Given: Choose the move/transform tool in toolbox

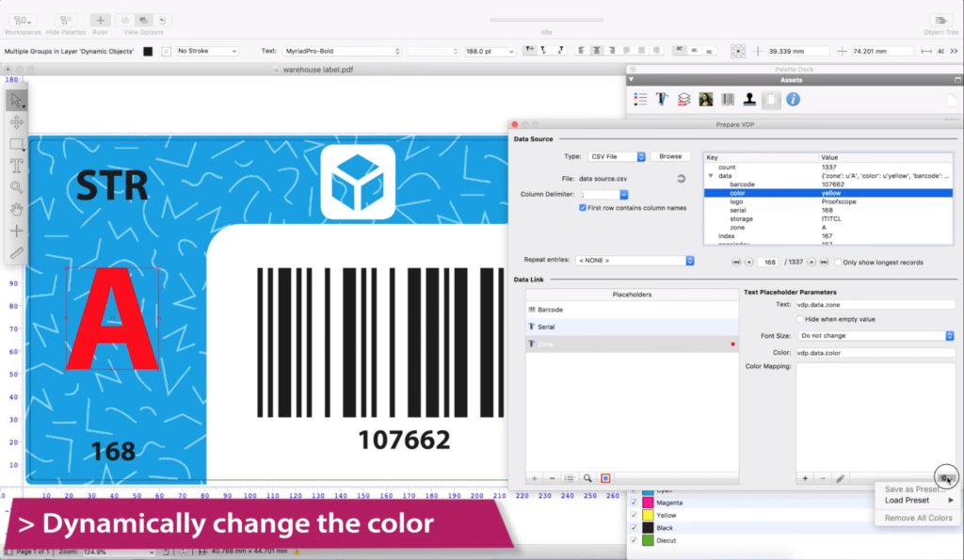Looking at the screenshot, I should point(17,121).
